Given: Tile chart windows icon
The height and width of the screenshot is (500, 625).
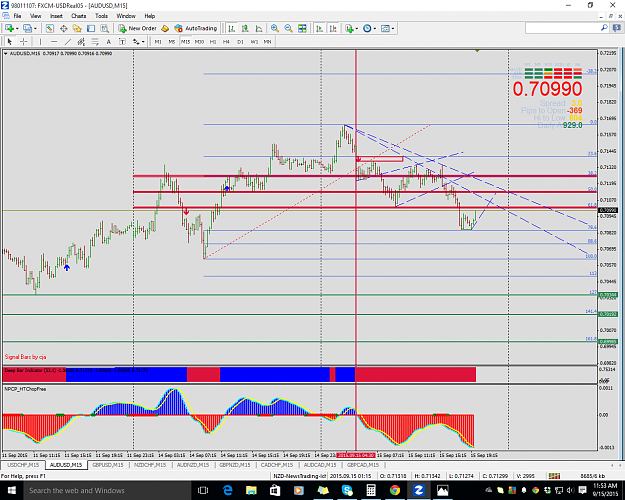Looking at the screenshot, I should point(302,28).
